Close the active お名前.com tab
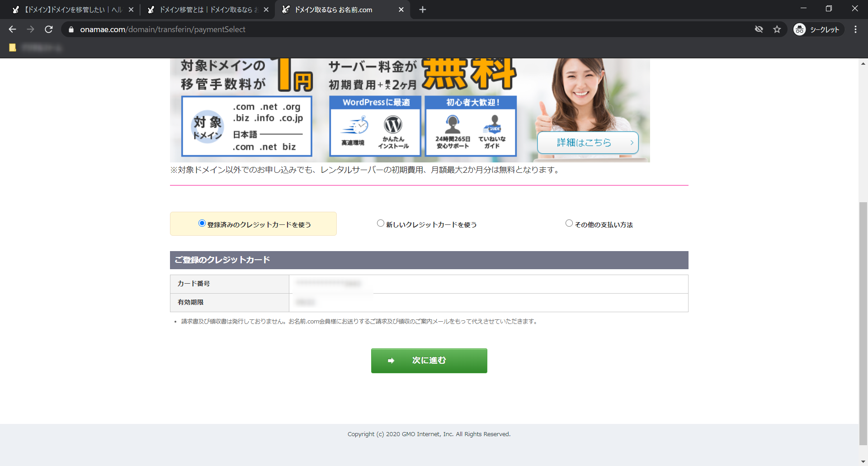The image size is (868, 466). coord(401,10)
